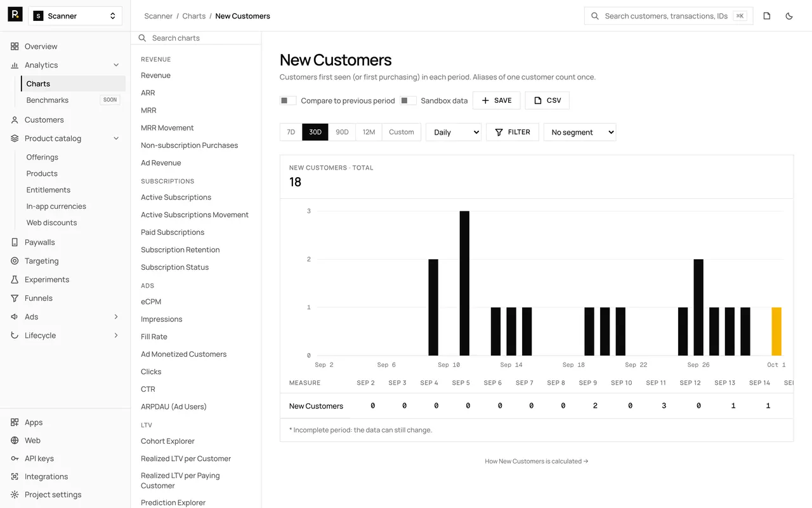Open Offerings under Product catalog

pyautogui.click(x=43, y=157)
